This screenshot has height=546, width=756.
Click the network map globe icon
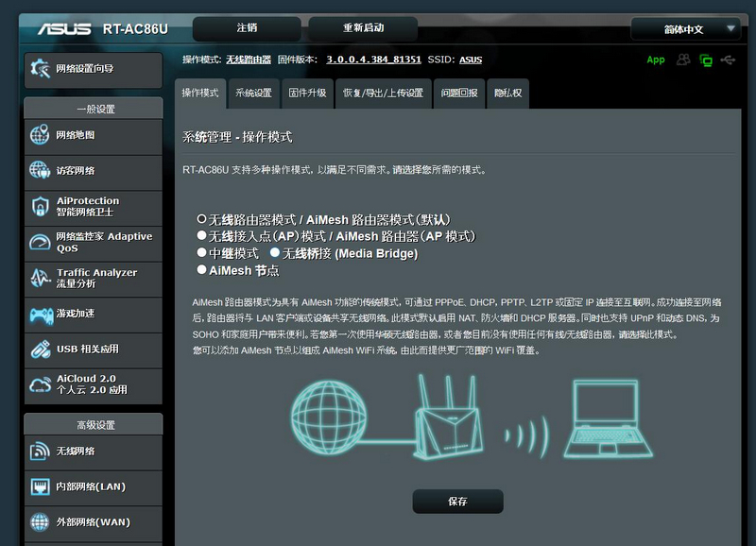coord(40,135)
